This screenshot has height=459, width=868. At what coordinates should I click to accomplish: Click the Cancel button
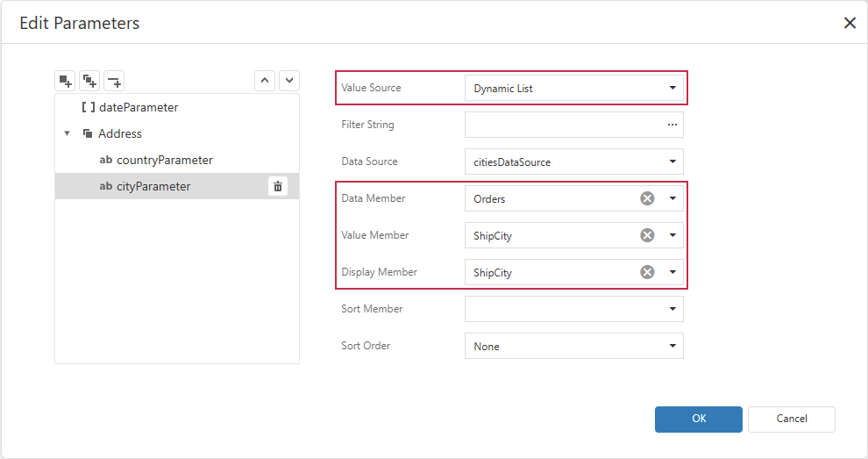pos(792,420)
